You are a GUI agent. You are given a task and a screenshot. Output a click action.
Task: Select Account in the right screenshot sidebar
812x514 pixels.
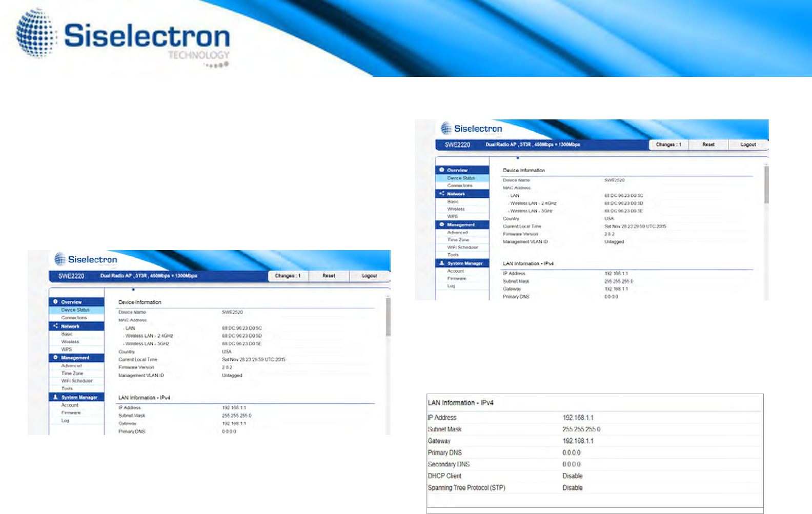(x=462, y=271)
